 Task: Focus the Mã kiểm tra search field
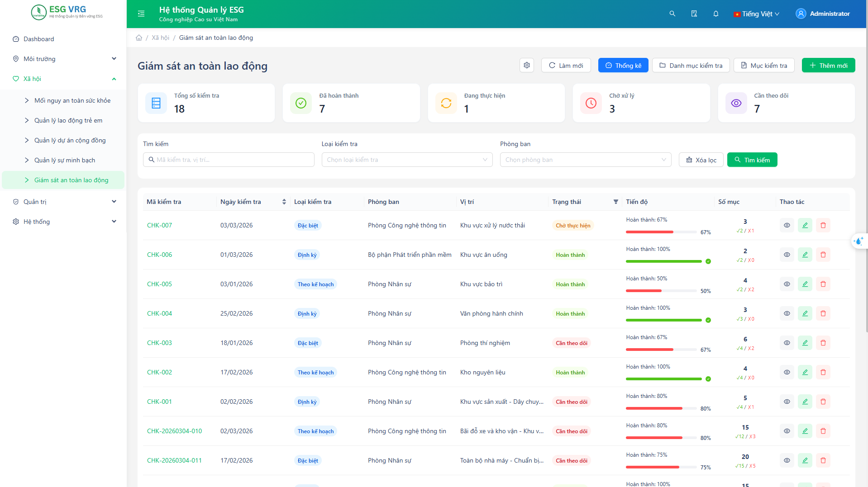click(x=229, y=160)
